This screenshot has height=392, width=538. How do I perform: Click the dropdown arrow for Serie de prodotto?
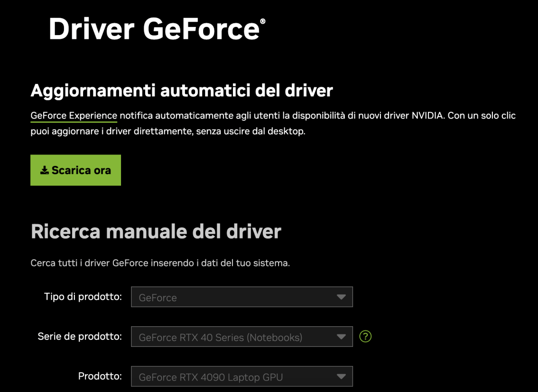tap(342, 336)
